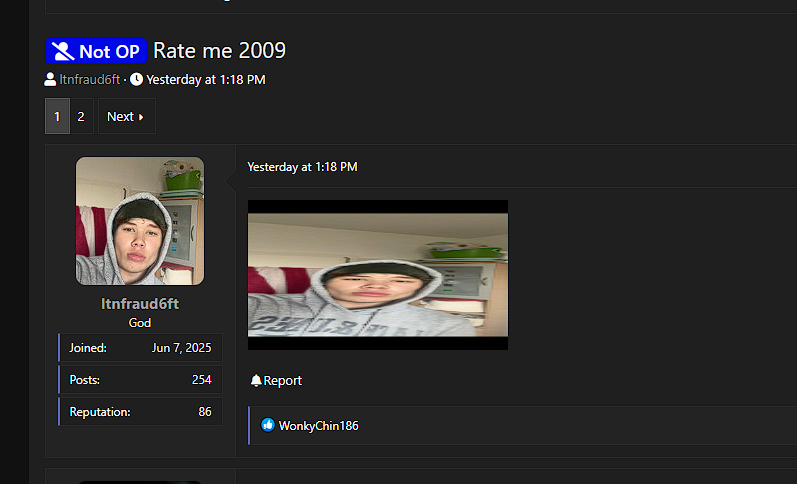Image resolution: width=797 pixels, height=484 pixels.
Task: Open the attached image in post
Action: pos(378,275)
